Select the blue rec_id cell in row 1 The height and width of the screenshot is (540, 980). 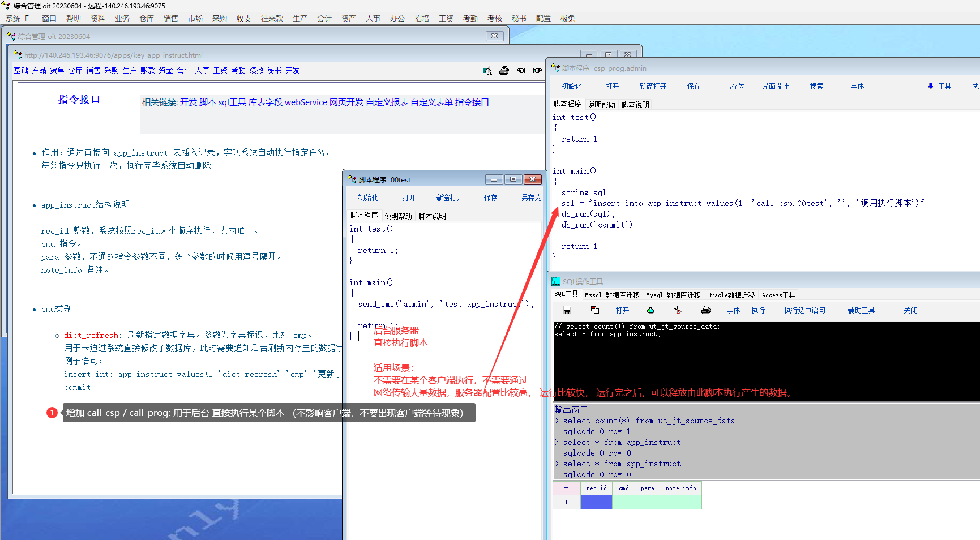(x=596, y=502)
